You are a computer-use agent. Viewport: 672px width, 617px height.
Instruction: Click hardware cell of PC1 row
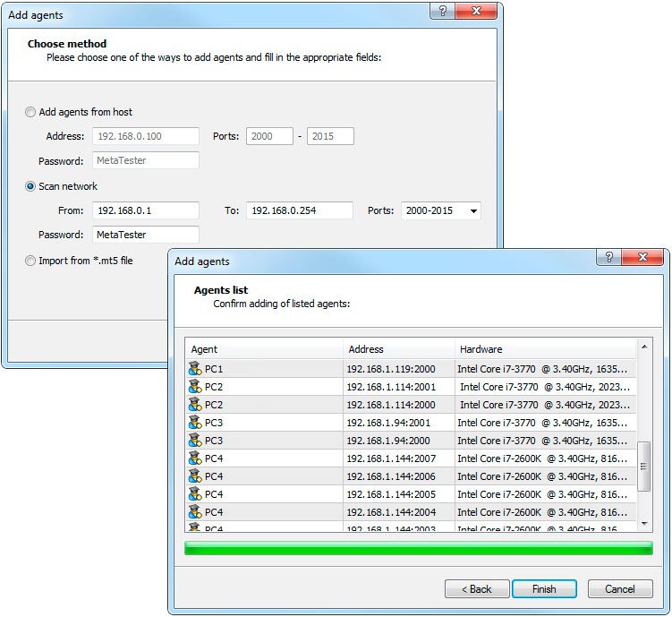point(545,369)
